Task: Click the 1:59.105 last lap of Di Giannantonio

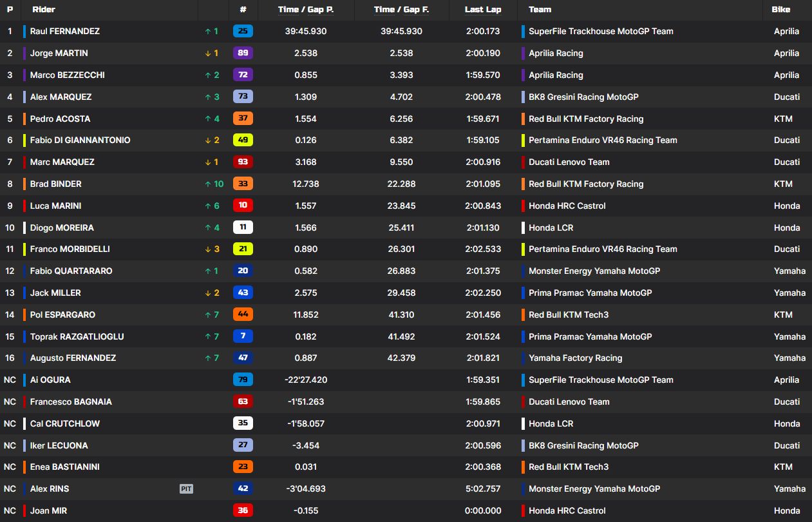Action: click(x=483, y=140)
